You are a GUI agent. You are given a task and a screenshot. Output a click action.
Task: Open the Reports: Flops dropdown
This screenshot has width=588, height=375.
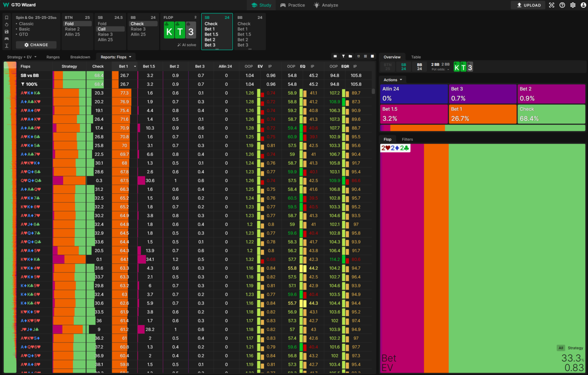point(116,57)
